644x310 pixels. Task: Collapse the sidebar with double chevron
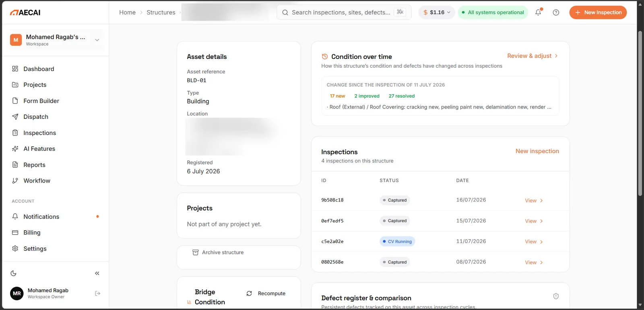[97, 273]
